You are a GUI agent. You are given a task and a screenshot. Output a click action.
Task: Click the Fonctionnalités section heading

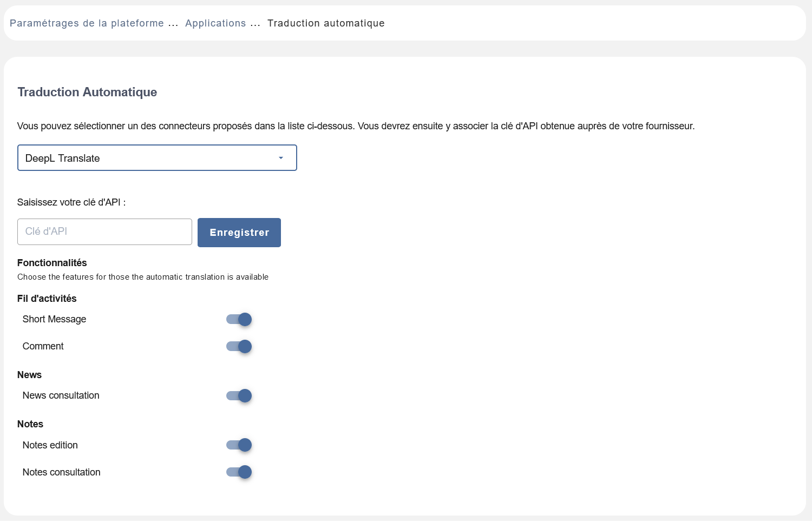52,263
